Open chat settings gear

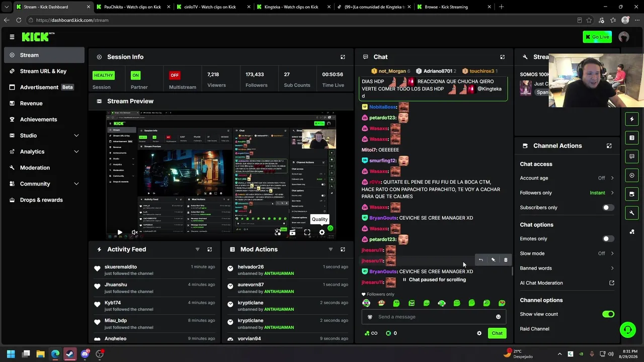tap(479, 333)
